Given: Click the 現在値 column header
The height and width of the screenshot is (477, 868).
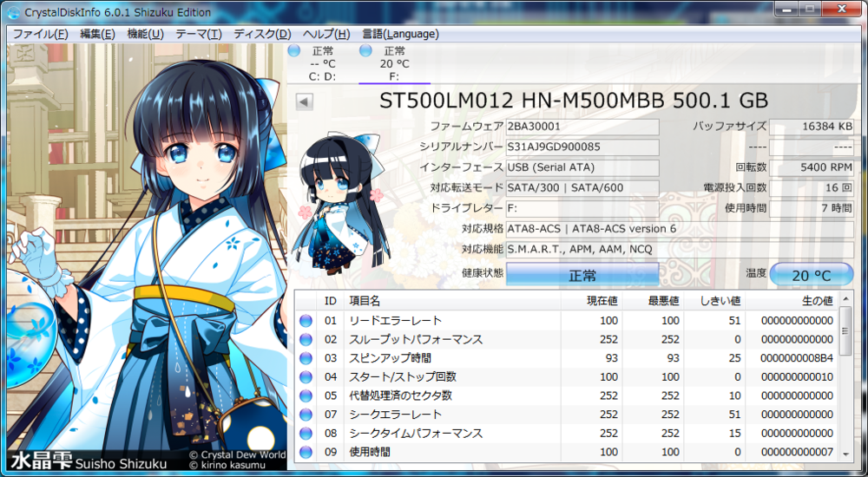Looking at the screenshot, I should pyautogui.click(x=592, y=301).
